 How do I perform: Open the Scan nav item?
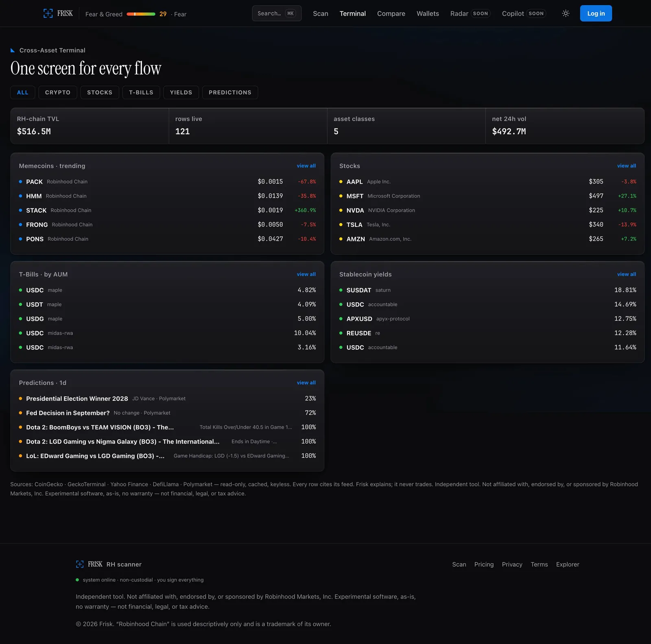pyautogui.click(x=321, y=13)
